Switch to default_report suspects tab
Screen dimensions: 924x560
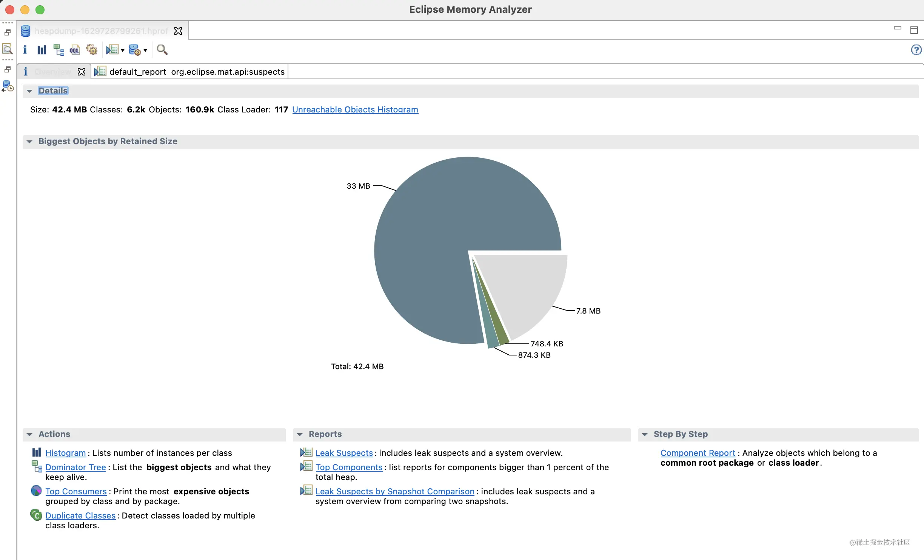[x=190, y=72]
